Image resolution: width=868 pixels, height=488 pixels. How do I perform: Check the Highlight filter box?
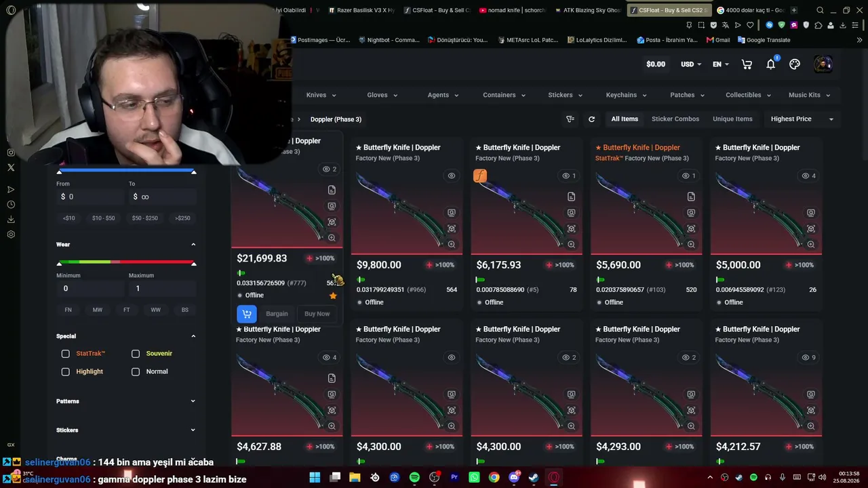[66, 372]
